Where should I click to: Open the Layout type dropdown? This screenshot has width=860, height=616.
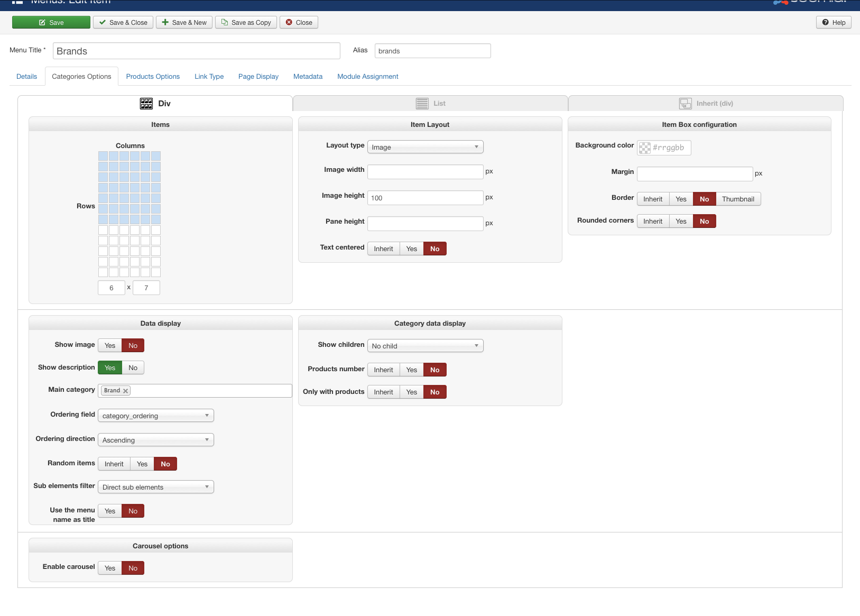(425, 147)
